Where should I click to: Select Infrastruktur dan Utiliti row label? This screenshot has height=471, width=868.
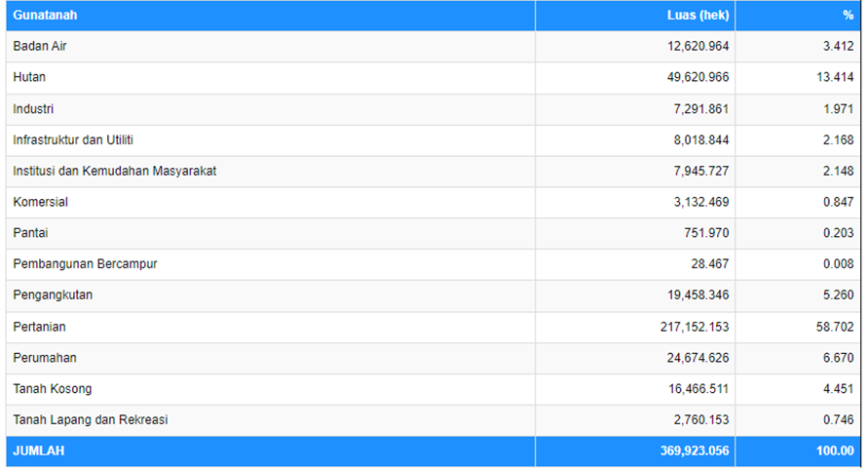[73, 139]
